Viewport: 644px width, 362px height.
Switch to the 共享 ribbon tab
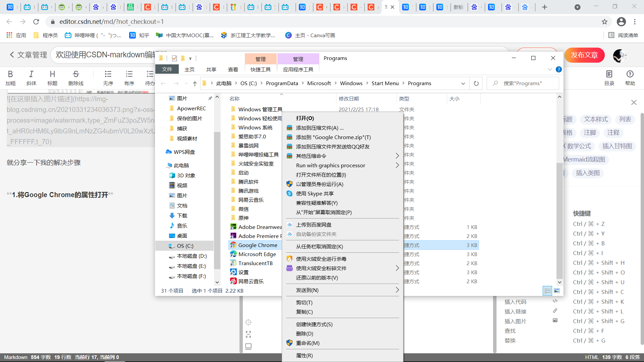(211, 69)
